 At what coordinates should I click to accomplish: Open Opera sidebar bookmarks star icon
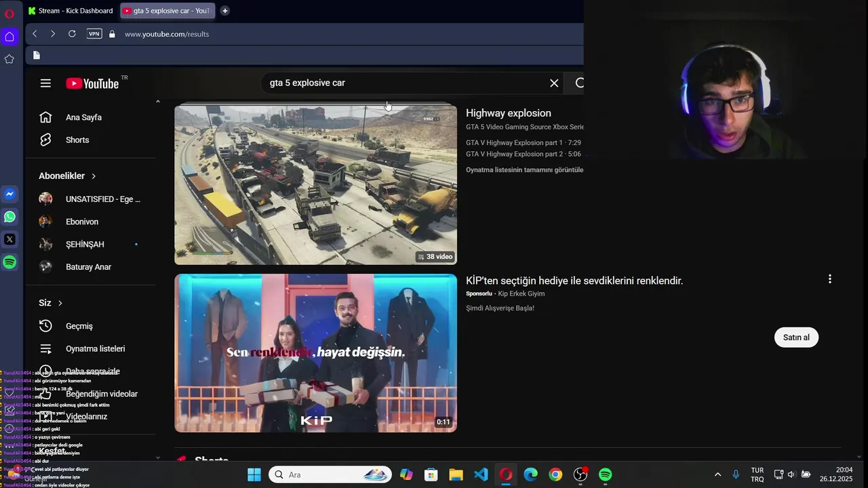pyautogui.click(x=9, y=59)
